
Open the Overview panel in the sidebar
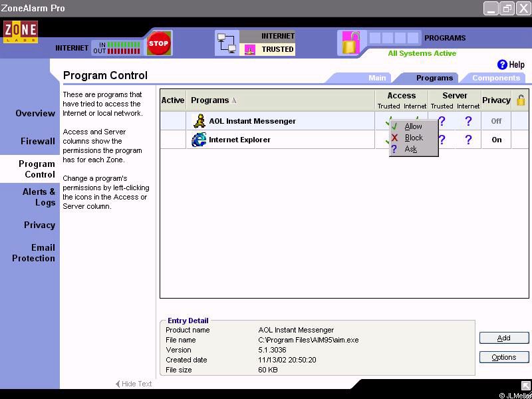(35, 113)
